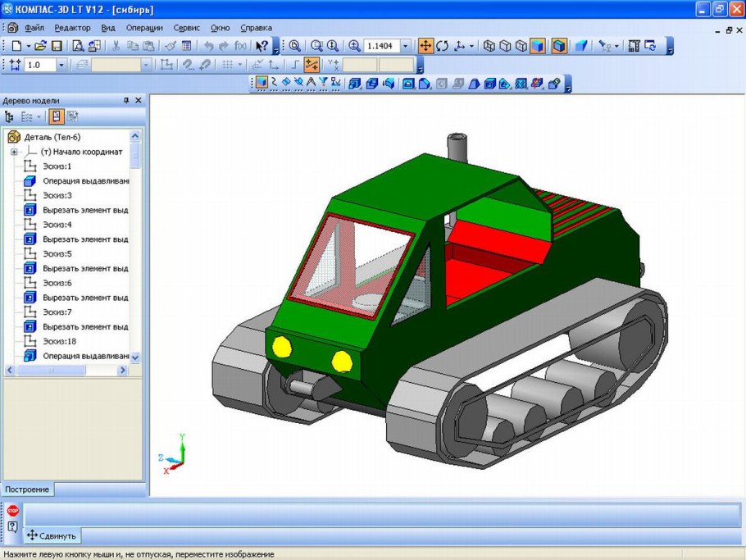Click the Zoom to fit magnifier icon
Viewport: 746px width, 560px height.
[294, 46]
